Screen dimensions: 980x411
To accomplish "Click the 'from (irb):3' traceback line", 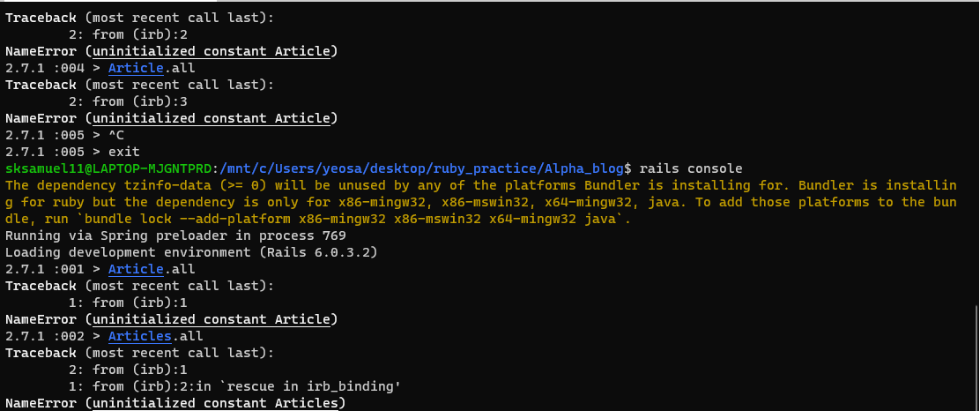I will (128, 101).
